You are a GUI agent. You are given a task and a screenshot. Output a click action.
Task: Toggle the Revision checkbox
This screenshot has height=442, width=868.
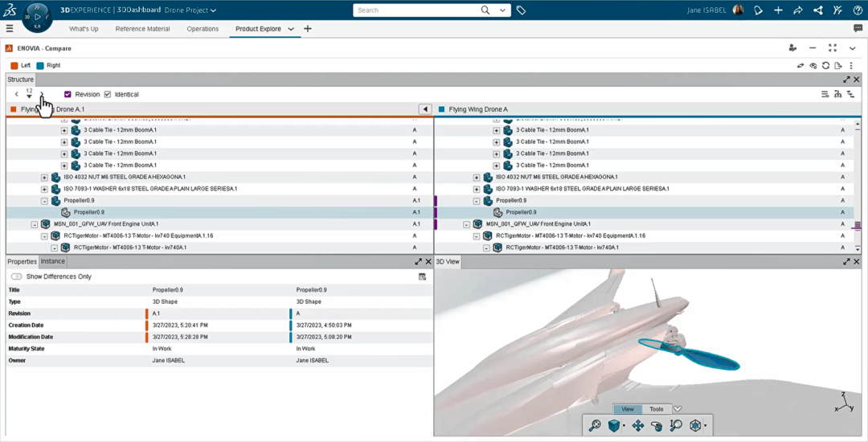tap(68, 95)
